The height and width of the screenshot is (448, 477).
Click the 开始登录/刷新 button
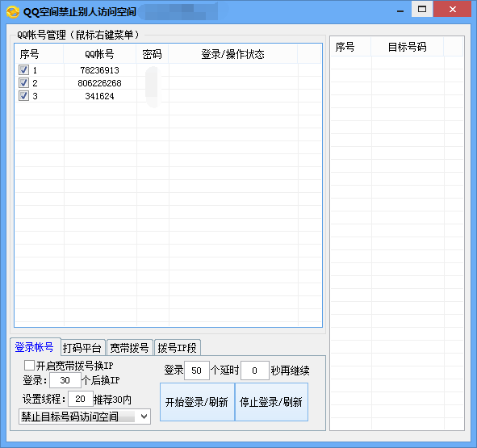197,402
